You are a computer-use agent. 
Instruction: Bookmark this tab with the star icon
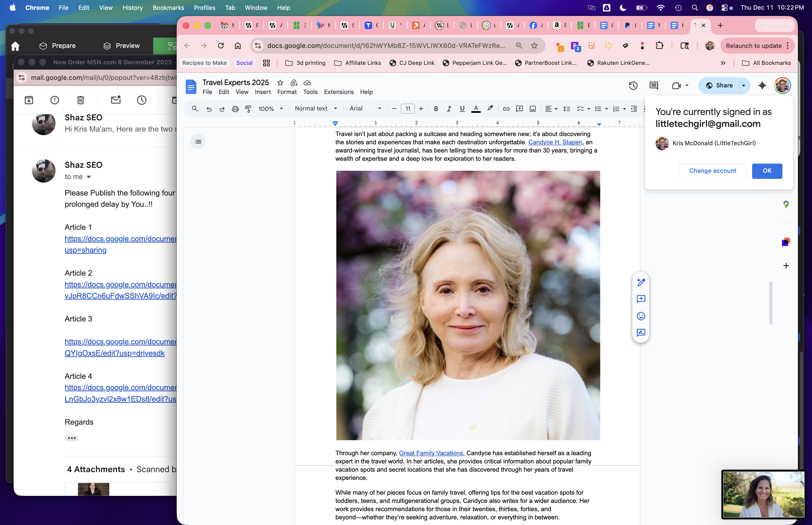coord(534,46)
